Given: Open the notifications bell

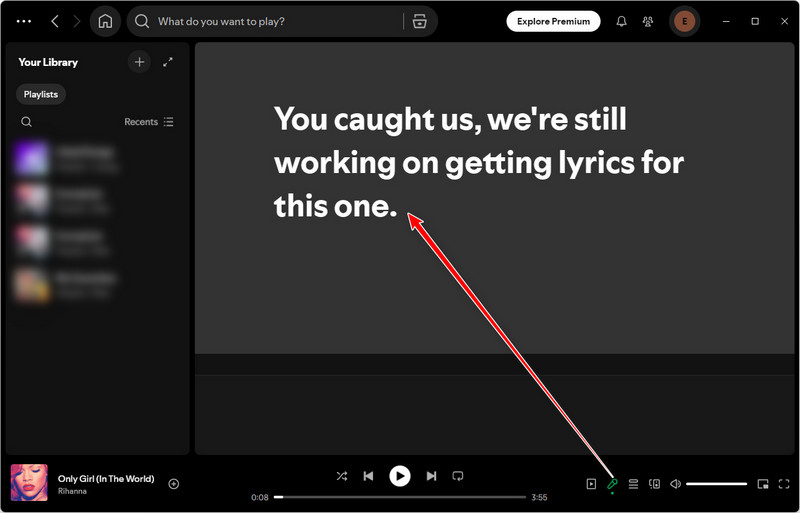Looking at the screenshot, I should click(621, 21).
